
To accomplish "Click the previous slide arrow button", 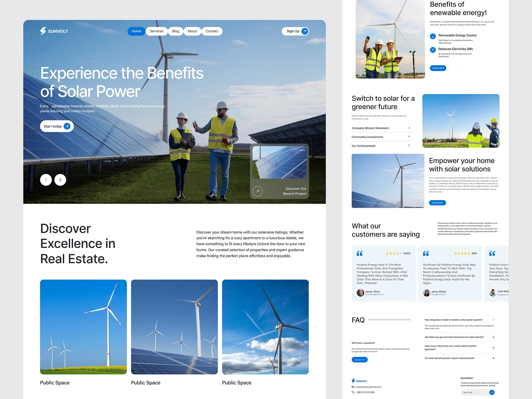I will pos(46,180).
